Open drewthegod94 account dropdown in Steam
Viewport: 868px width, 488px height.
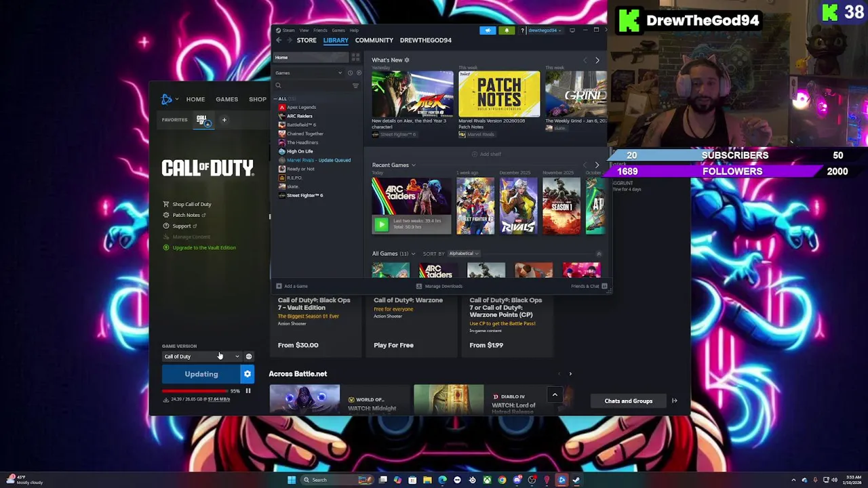click(544, 30)
